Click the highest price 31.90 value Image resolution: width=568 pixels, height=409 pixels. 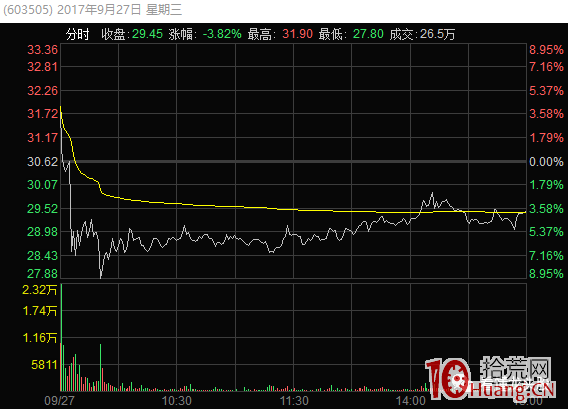pos(297,34)
